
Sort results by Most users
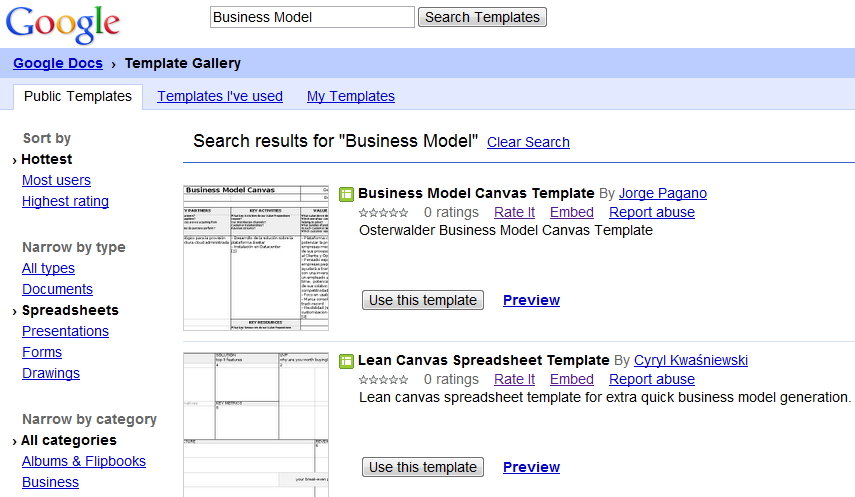[x=56, y=180]
